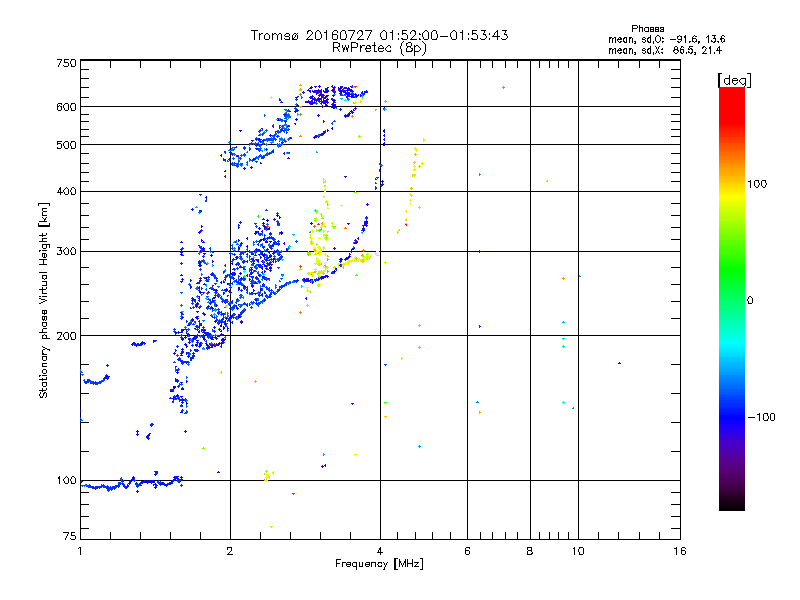Click the 'Frequency [MHz]' x-axis label
This screenshot has height=600, width=800.
[379, 563]
